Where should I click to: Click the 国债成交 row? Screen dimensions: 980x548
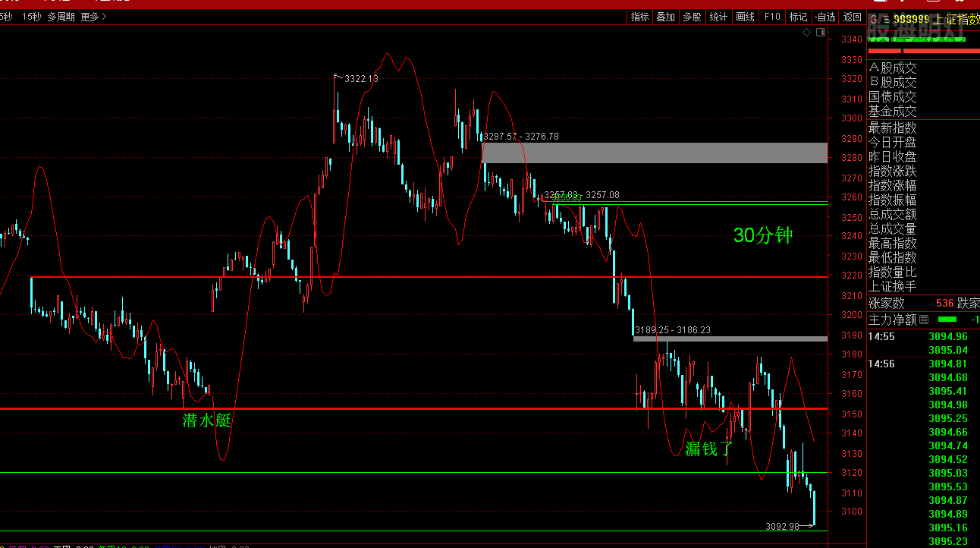click(893, 97)
